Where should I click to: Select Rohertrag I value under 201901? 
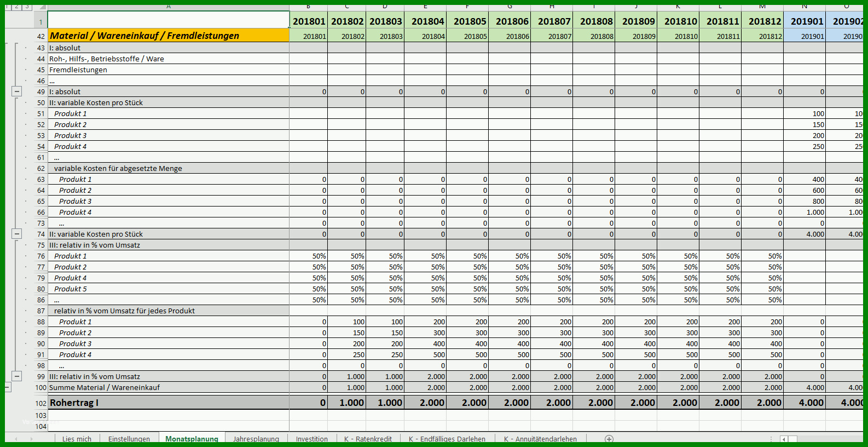(x=805, y=403)
